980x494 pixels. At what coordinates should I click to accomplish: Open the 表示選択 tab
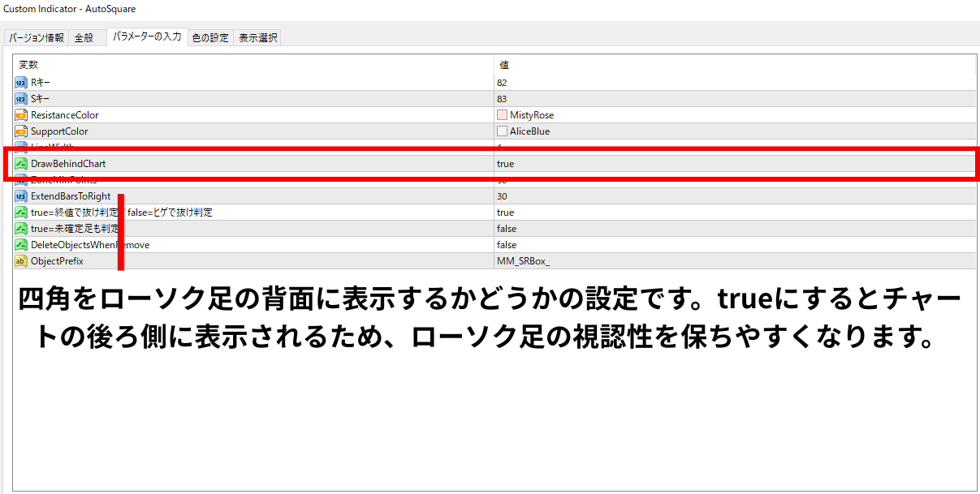pyautogui.click(x=257, y=38)
